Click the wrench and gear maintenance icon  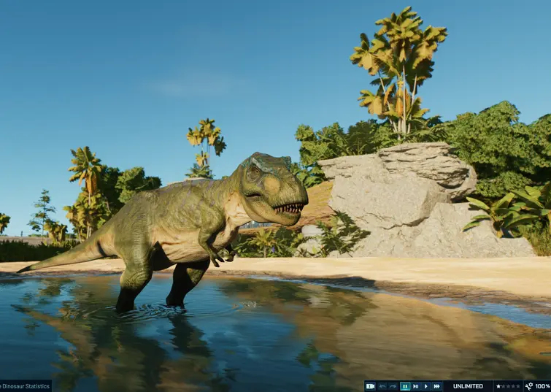point(529,386)
